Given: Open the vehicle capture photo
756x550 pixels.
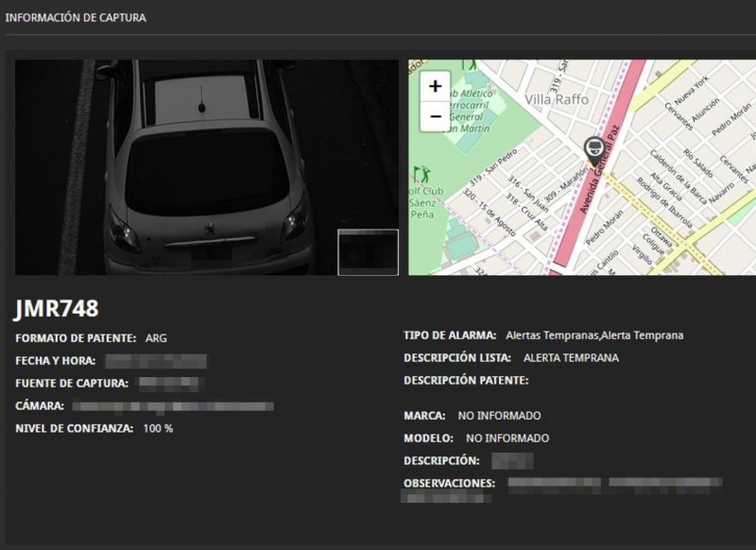Looking at the screenshot, I should tap(207, 167).
